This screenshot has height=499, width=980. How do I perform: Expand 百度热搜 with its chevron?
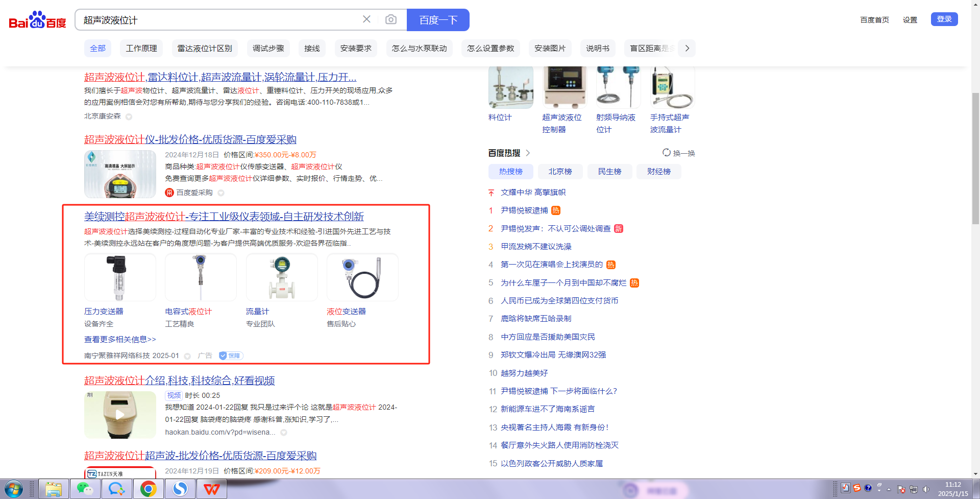pos(528,153)
